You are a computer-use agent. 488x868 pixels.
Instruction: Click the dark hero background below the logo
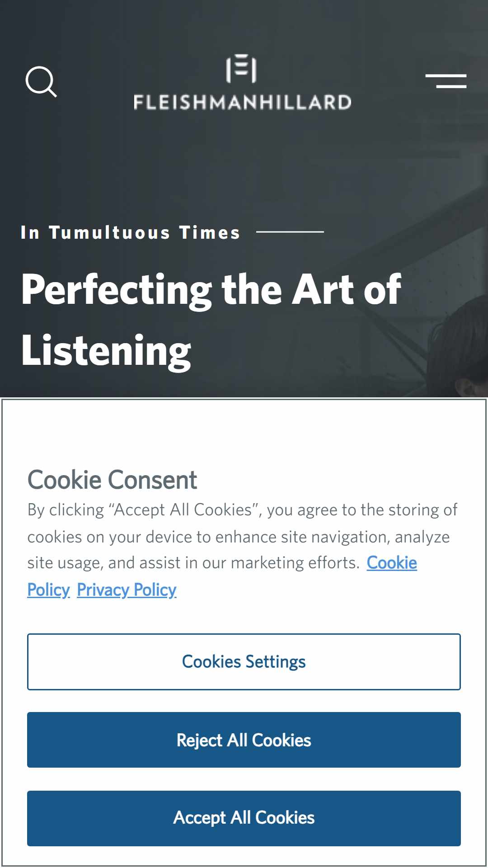244,163
